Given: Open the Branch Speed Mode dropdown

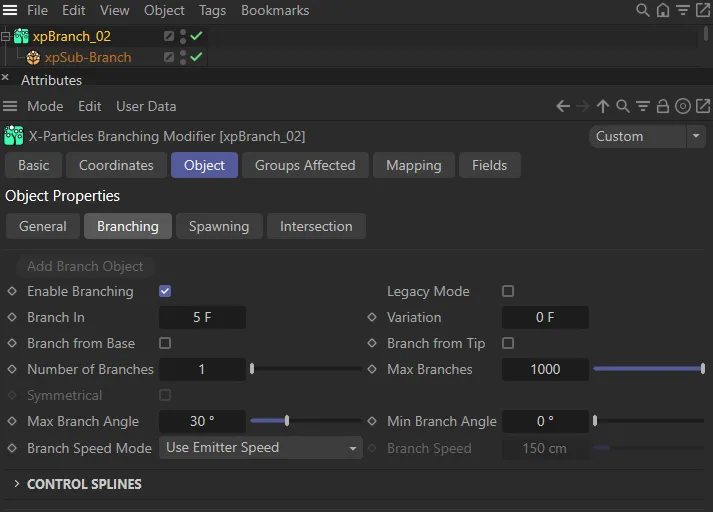Looking at the screenshot, I should tap(261, 447).
